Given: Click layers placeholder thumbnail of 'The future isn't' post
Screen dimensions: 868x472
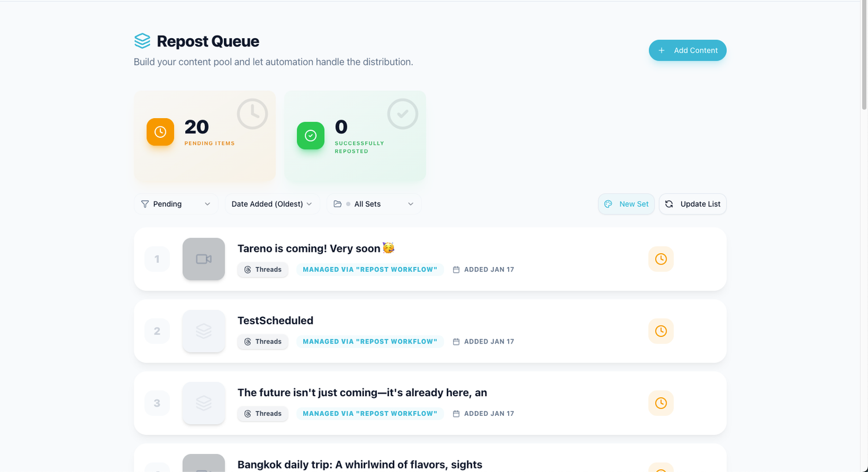Looking at the screenshot, I should (204, 403).
